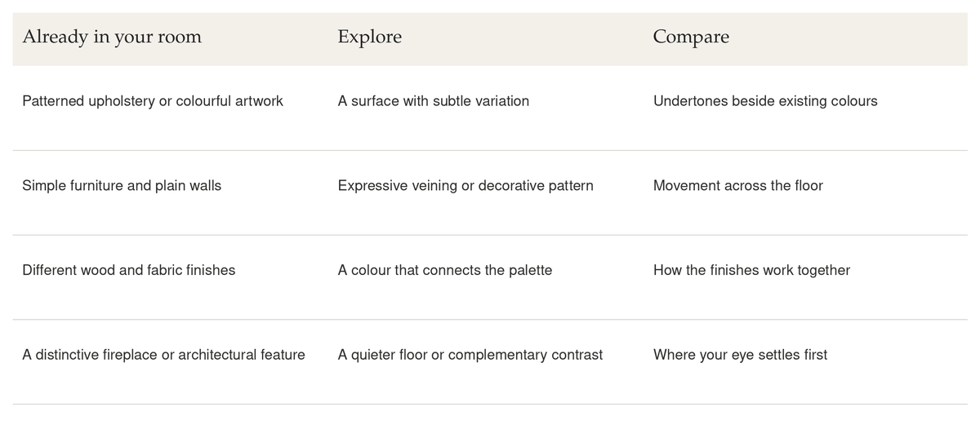Click 'How the finishes work together' text

(751, 270)
